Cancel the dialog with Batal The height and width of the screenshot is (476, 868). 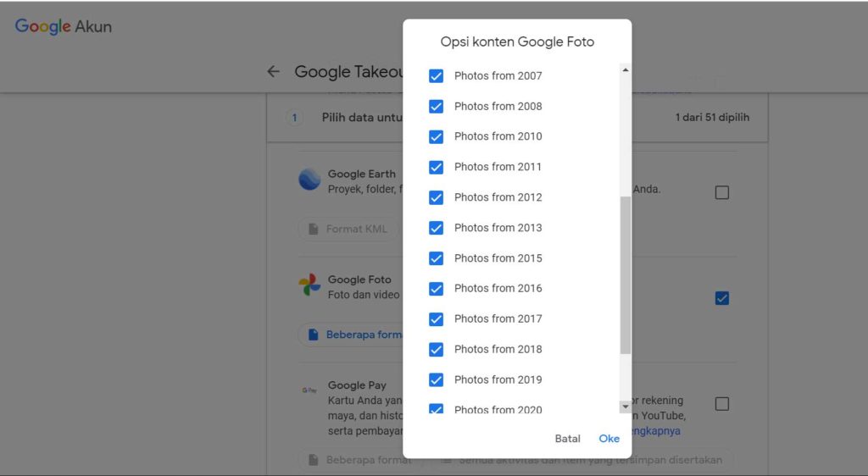click(x=567, y=439)
